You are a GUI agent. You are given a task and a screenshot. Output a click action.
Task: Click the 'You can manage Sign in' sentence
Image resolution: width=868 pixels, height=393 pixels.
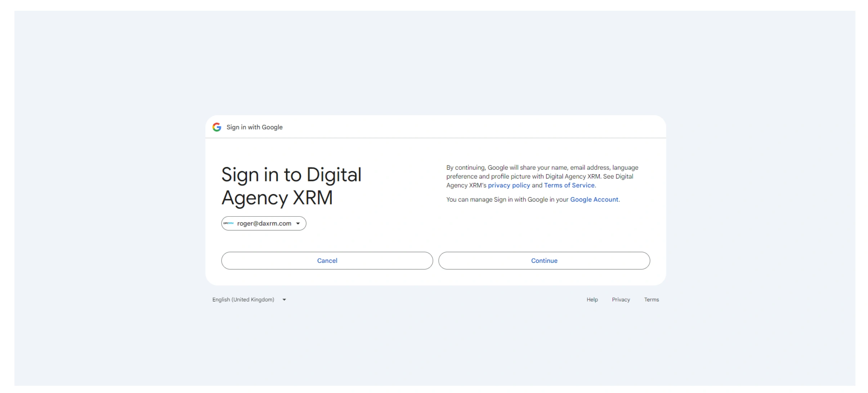tap(533, 199)
